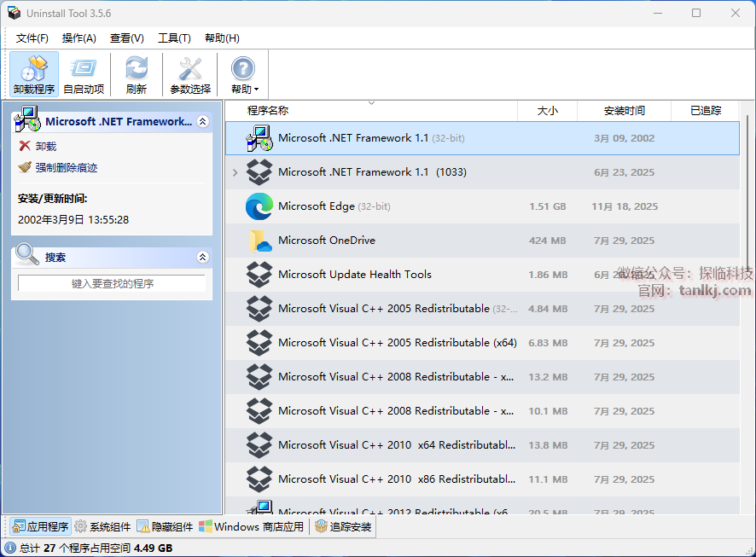Viewport: 756px width, 557px height.
Task: Click package icon of .NET Framework 1.1 (1033)
Action: click(x=259, y=172)
